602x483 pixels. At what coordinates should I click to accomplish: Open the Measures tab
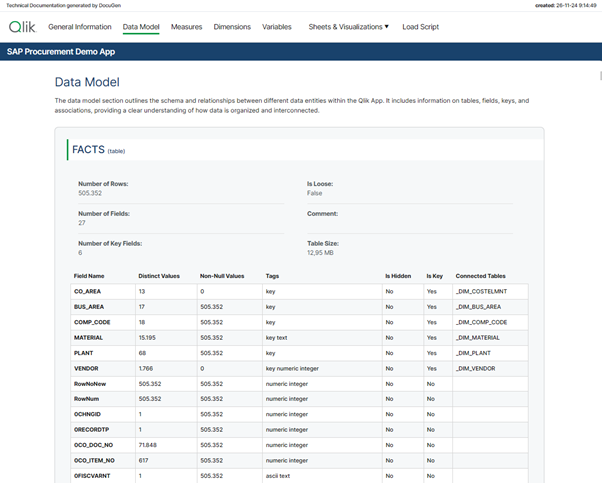tap(187, 27)
